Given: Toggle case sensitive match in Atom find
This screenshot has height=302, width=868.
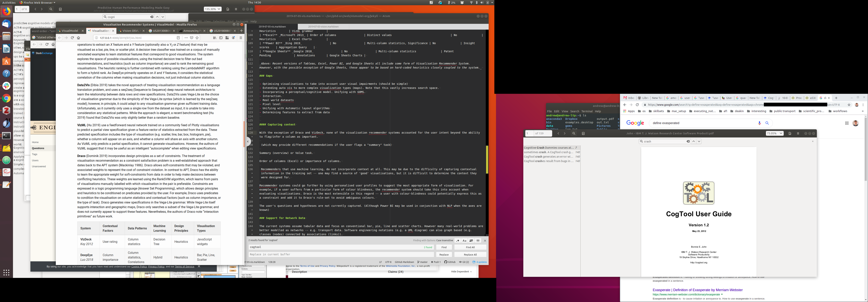Looking at the screenshot, I should 464,241.
